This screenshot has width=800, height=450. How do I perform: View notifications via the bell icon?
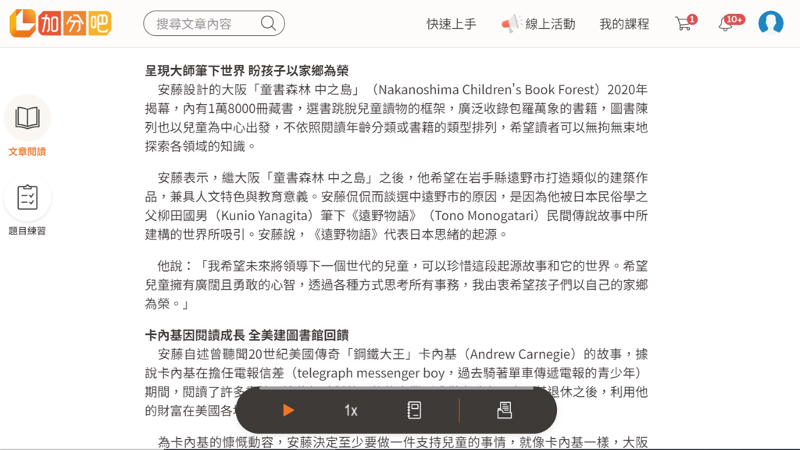[x=726, y=24]
